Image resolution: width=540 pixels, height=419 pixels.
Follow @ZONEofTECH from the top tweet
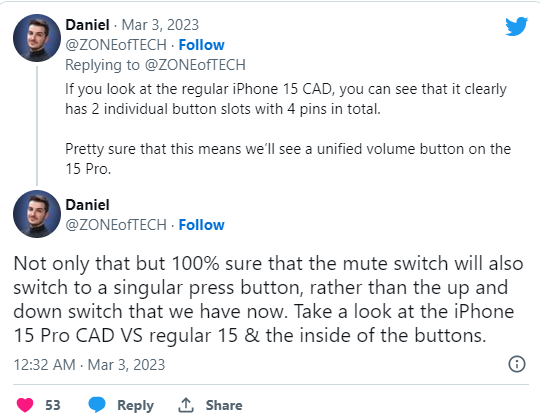[x=201, y=45]
